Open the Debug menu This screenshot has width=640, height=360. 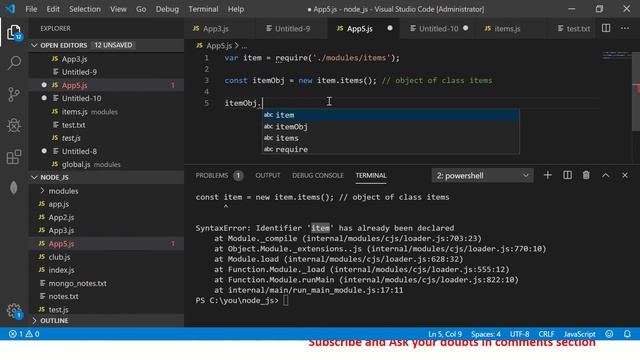click(167, 9)
